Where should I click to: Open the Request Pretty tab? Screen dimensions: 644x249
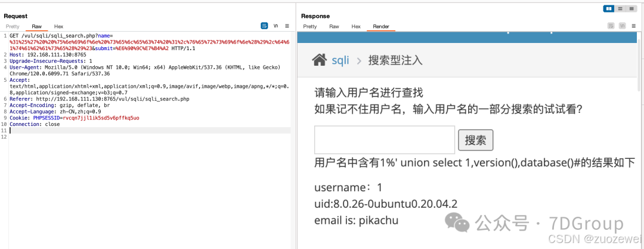[13, 26]
